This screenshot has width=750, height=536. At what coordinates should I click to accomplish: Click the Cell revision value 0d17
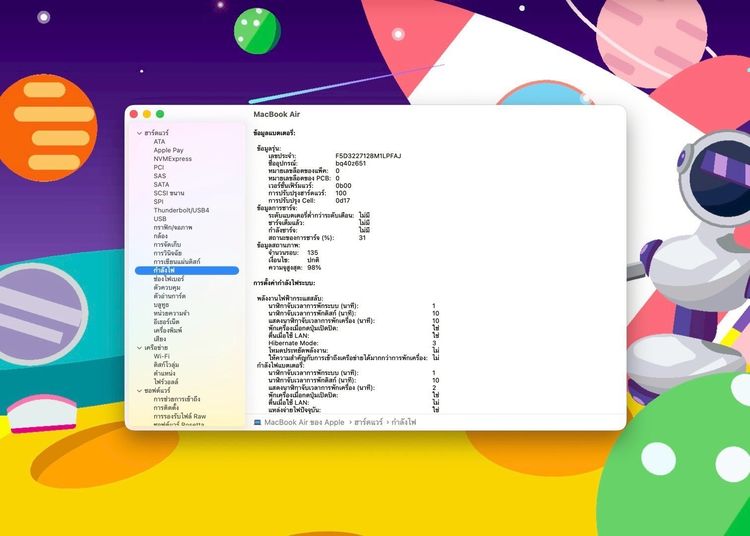point(342,200)
